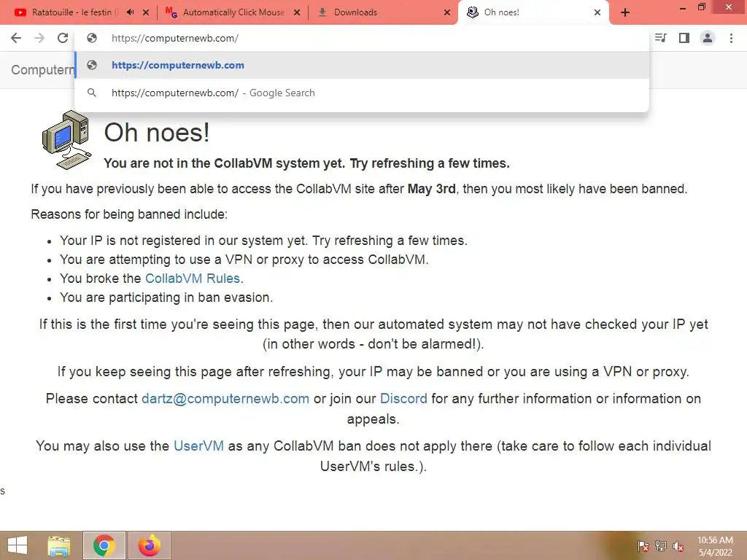This screenshot has width=747, height=560.
Task: Click the globe icon in address bar
Action: tap(92, 38)
